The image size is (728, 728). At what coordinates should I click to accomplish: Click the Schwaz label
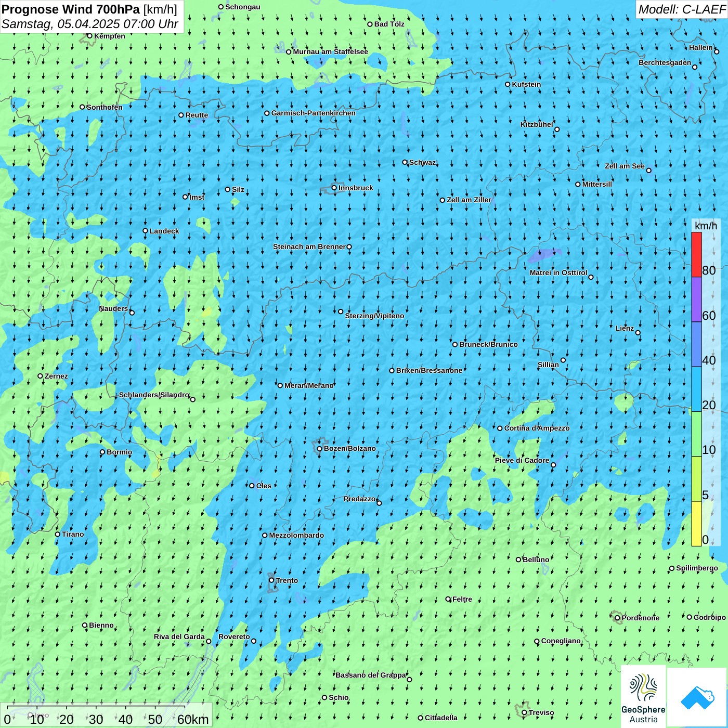[422, 162]
